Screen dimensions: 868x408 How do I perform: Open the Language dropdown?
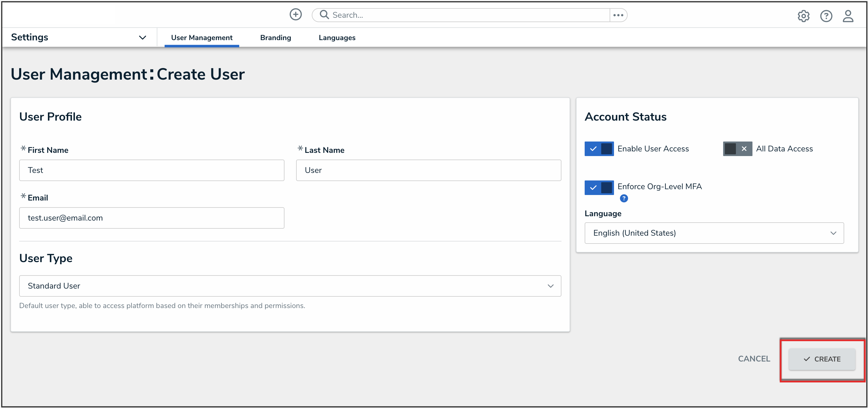[714, 233]
